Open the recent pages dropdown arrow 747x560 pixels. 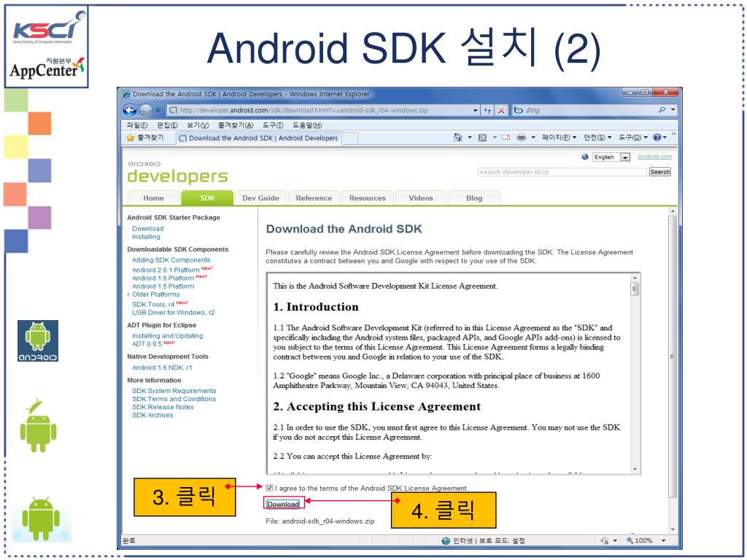click(x=158, y=110)
